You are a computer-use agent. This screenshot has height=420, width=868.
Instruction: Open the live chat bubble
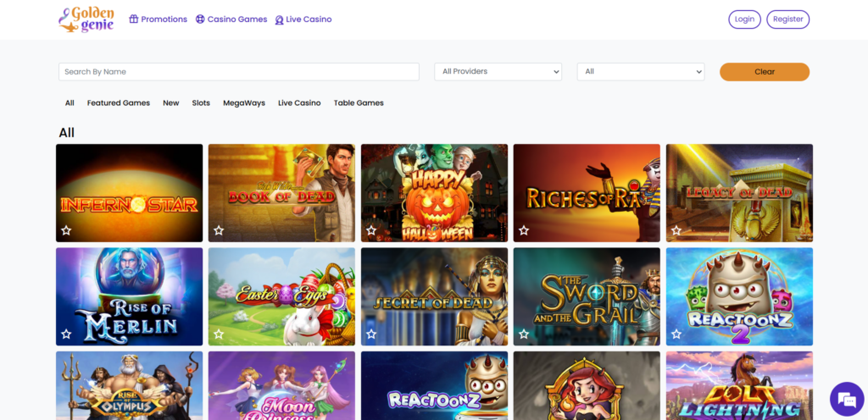[x=845, y=397]
